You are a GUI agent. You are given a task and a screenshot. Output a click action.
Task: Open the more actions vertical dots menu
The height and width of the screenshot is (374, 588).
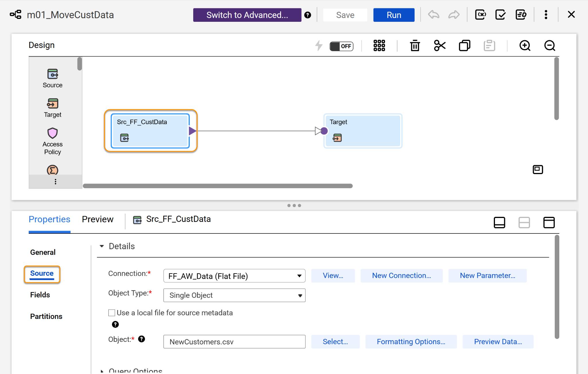pos(546,15)
